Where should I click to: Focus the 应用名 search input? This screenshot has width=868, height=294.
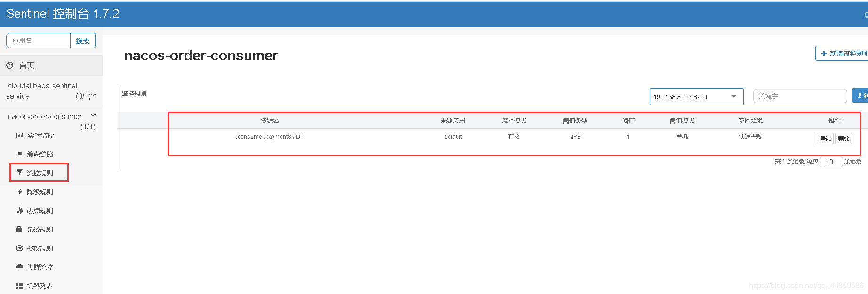38,40
